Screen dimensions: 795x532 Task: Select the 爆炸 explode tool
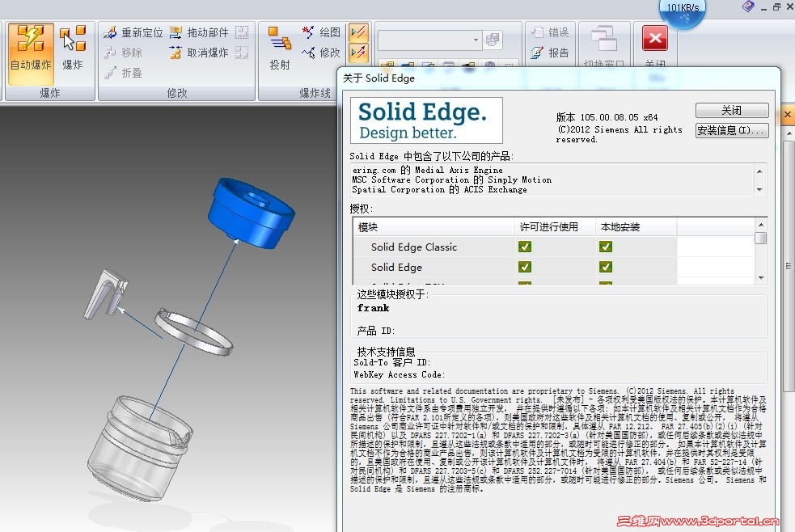click(x=73, y=48)
